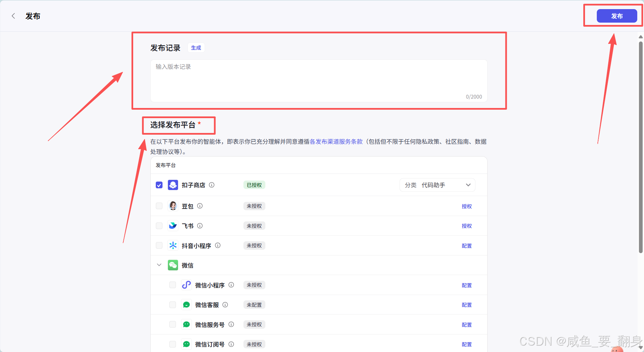Click 配置 link in the 微信小程序 row

467,285
